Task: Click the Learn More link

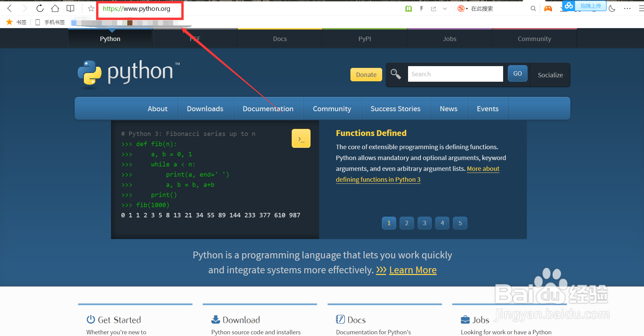Action: click(x=413, y=270)
